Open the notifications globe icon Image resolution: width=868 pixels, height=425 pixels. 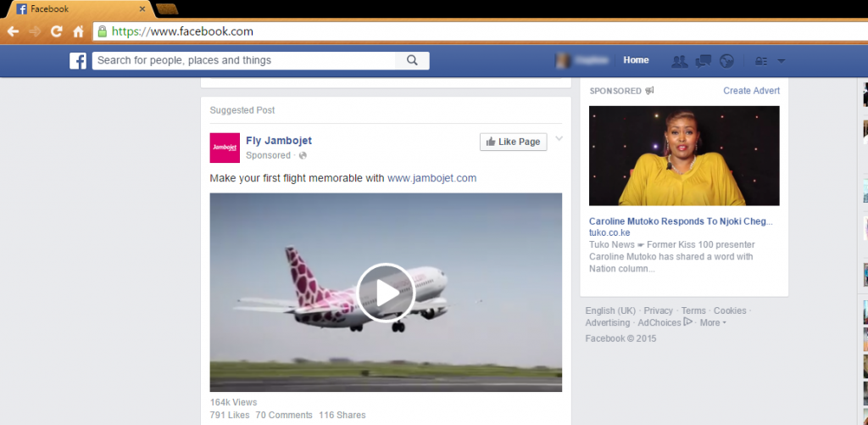tap(726, 61)
